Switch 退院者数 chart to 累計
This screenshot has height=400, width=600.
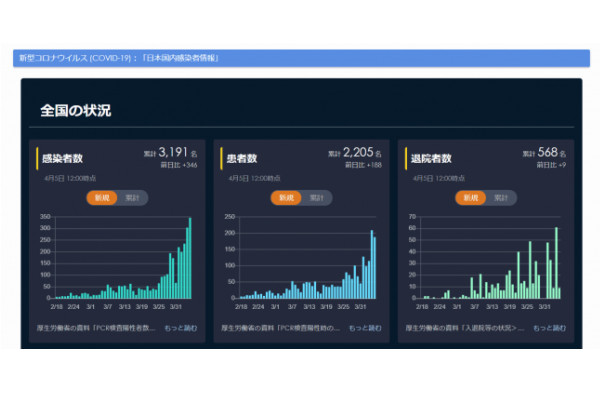[499, 198]
